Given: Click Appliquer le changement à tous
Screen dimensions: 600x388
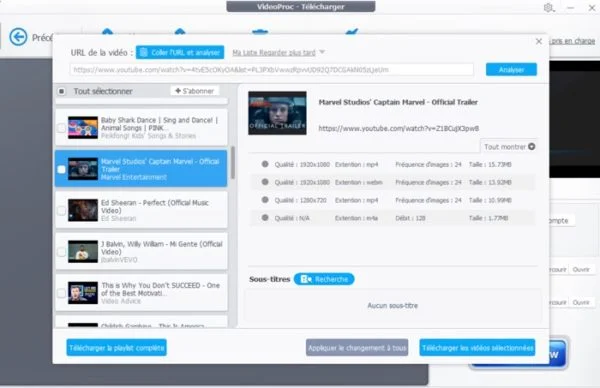Looking at the screenshot, I should click(357, 347).
